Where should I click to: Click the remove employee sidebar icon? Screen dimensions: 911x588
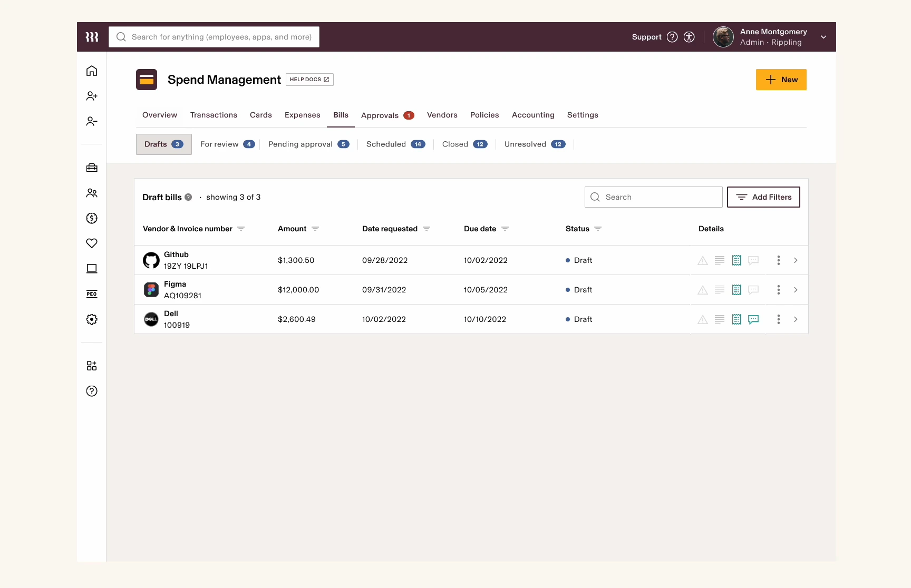pos(92,121)
